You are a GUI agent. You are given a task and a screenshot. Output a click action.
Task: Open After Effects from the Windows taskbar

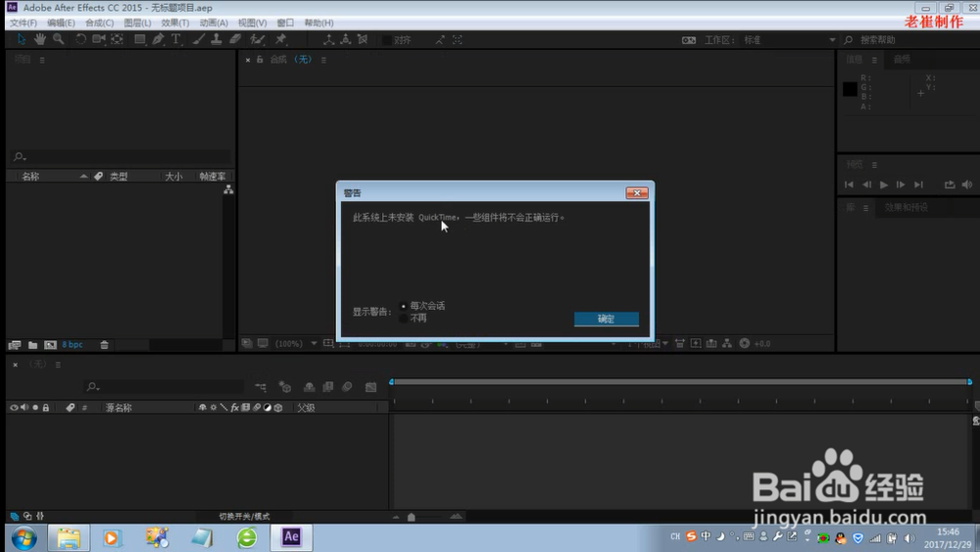291,537
